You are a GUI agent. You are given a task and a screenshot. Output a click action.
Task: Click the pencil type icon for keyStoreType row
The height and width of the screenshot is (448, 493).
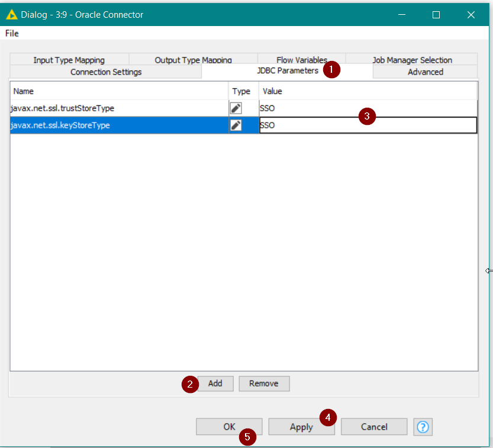click(x=236, y=125)
